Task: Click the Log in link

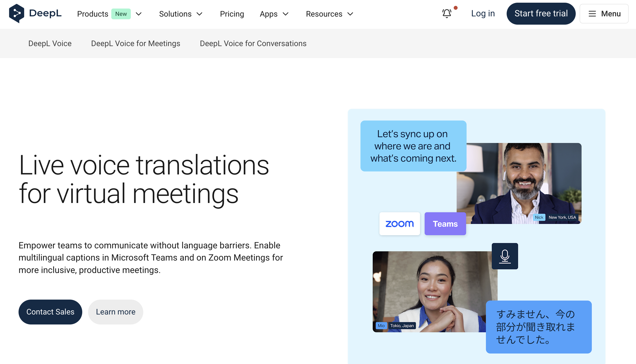Action: click(x=483, y=13)
